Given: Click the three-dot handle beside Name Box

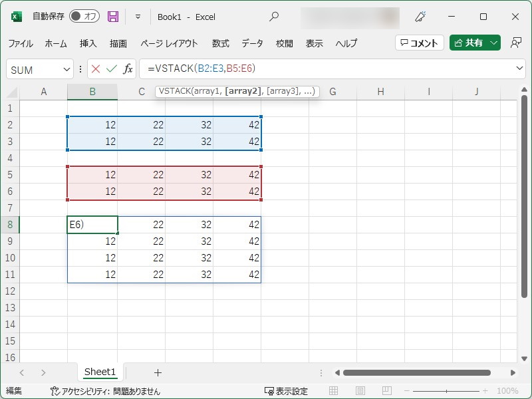Looking at the screenshot, I should tap(80, 69).
